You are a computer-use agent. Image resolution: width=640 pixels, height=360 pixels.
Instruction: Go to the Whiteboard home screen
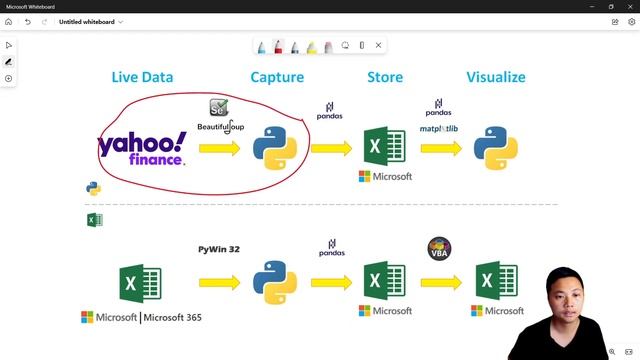tap(9, 22)
